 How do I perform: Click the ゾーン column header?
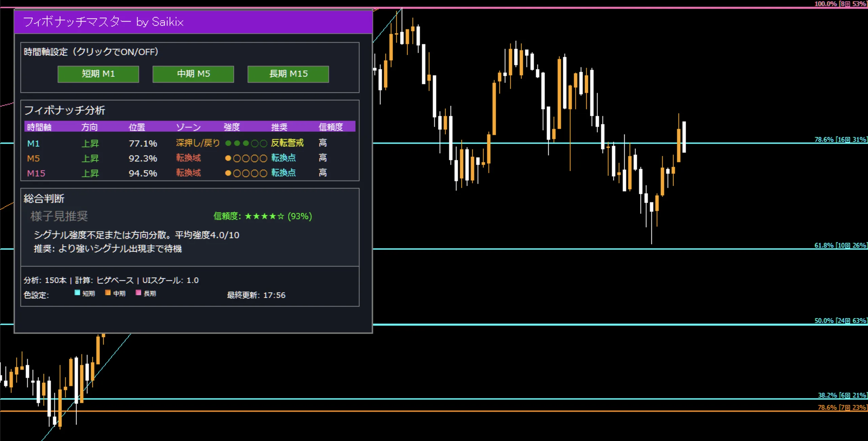189,127
